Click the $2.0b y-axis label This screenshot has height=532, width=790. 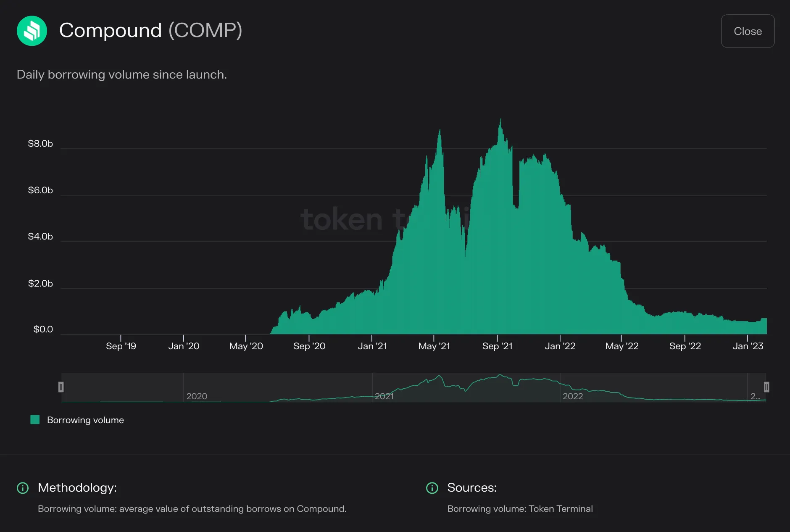40,284
